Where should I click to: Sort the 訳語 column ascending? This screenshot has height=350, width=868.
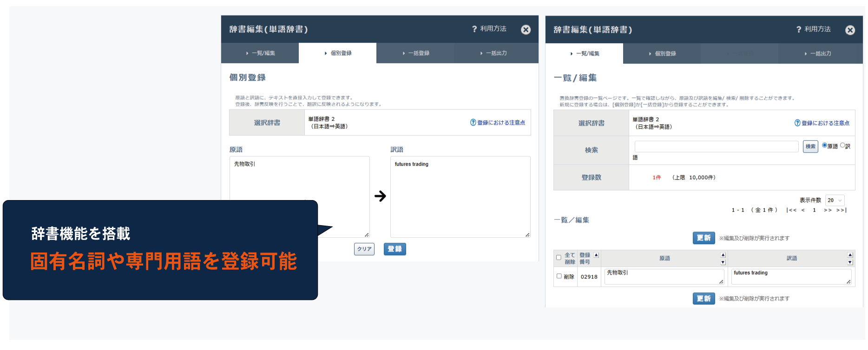[850, 255]
